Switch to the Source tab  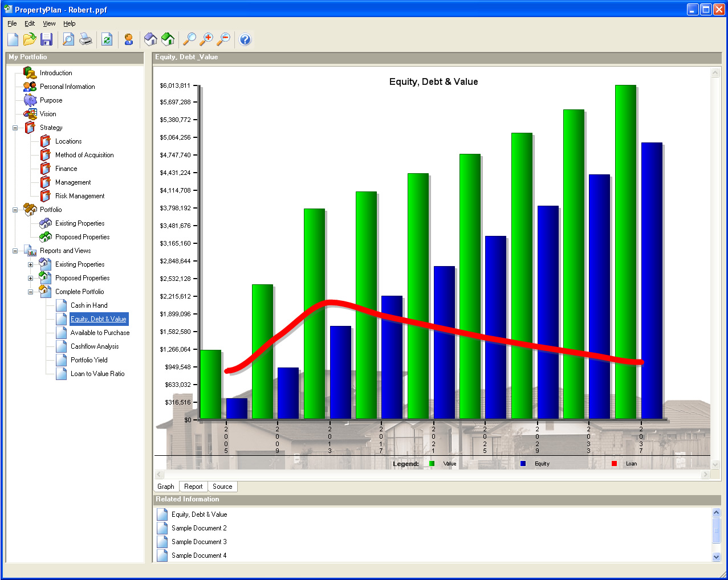[222, 487]
